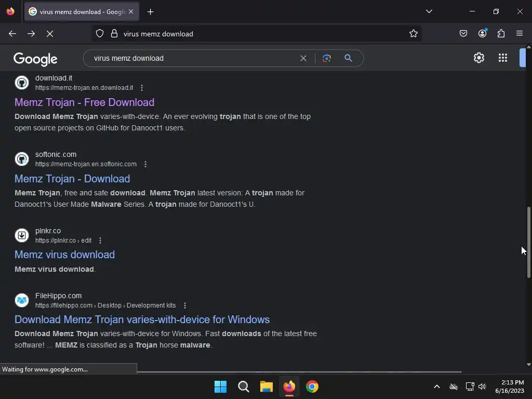532x399 pixels.
Task: Click the scroll down arrow
Action: [528, 365]
